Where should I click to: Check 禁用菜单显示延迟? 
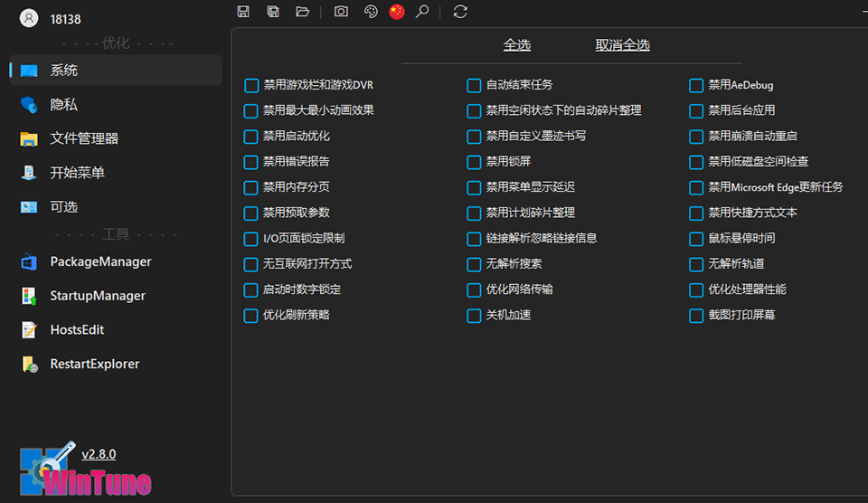pos(474,188)
